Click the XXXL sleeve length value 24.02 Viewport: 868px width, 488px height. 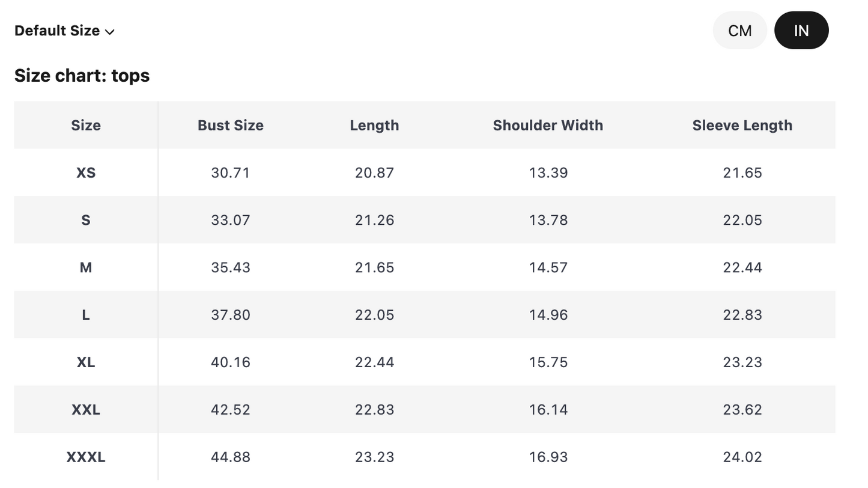coord(742,457)
